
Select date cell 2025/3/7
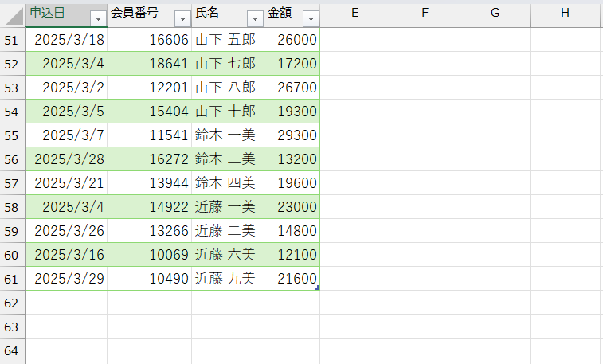[67, 135]
